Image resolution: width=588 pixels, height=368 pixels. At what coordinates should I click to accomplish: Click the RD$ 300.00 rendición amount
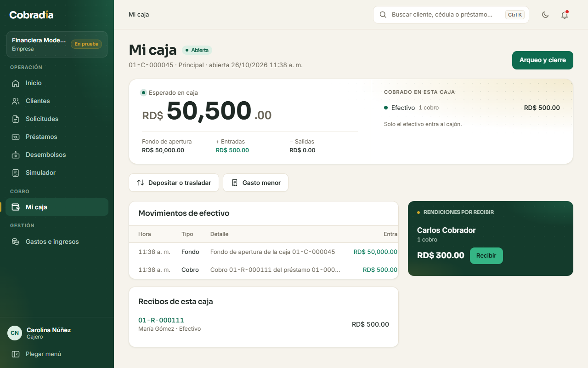pos(441,255)
